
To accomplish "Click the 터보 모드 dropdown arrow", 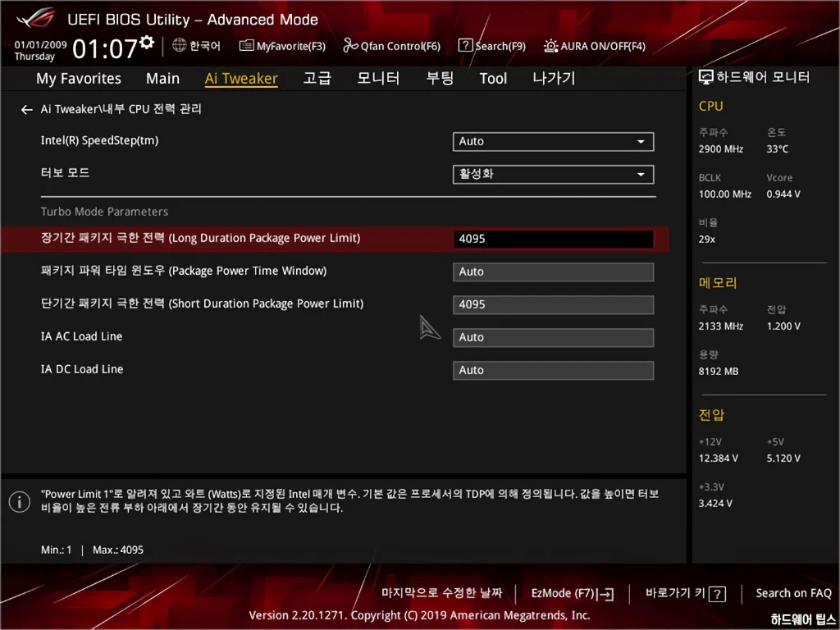I will click(641, 175).
